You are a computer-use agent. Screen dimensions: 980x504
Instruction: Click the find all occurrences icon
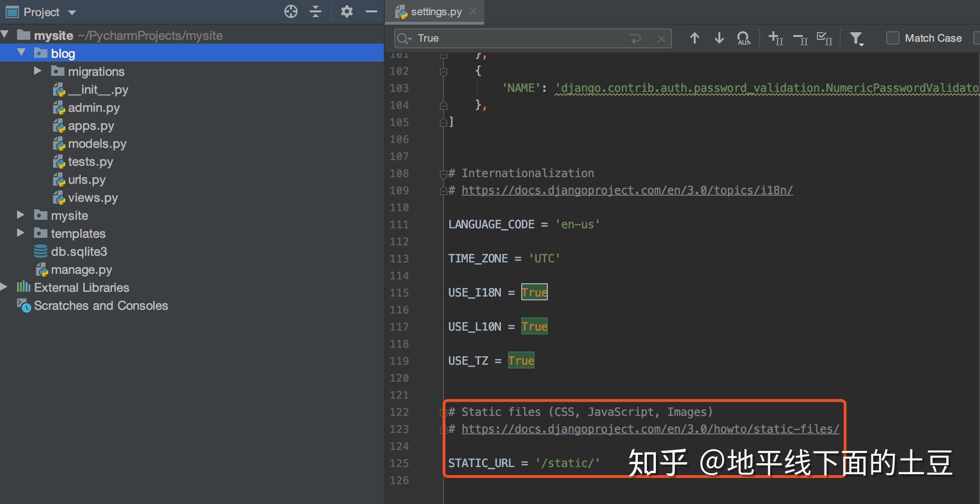tap(744, 38)
